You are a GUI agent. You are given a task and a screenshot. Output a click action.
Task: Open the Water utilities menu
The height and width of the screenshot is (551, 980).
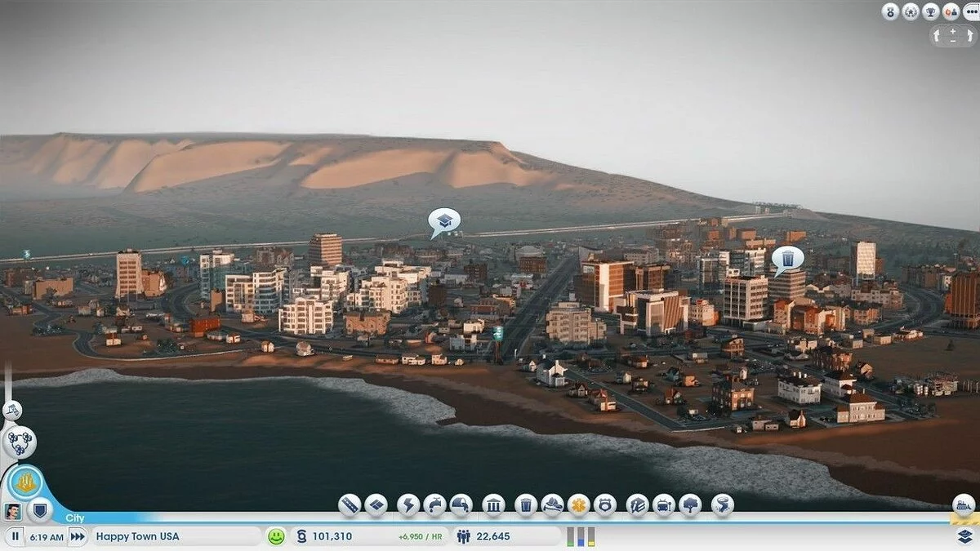coord(434,504)
